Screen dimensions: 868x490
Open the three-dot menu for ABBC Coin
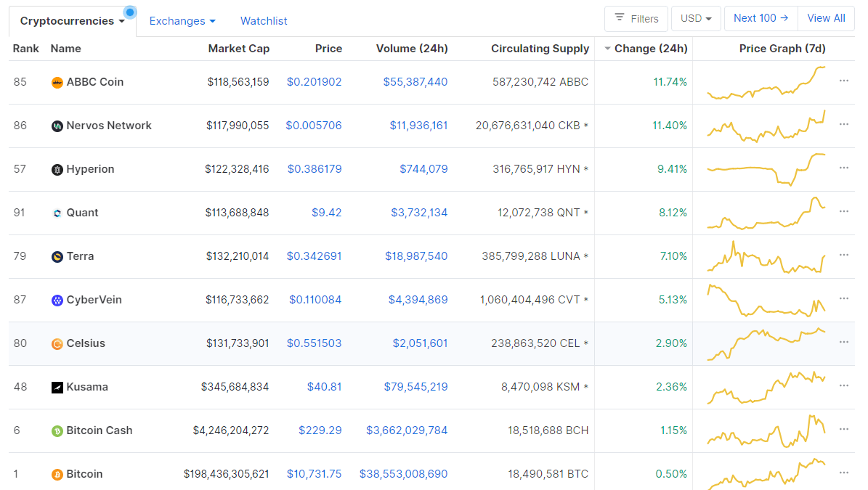tap(843, 81)
